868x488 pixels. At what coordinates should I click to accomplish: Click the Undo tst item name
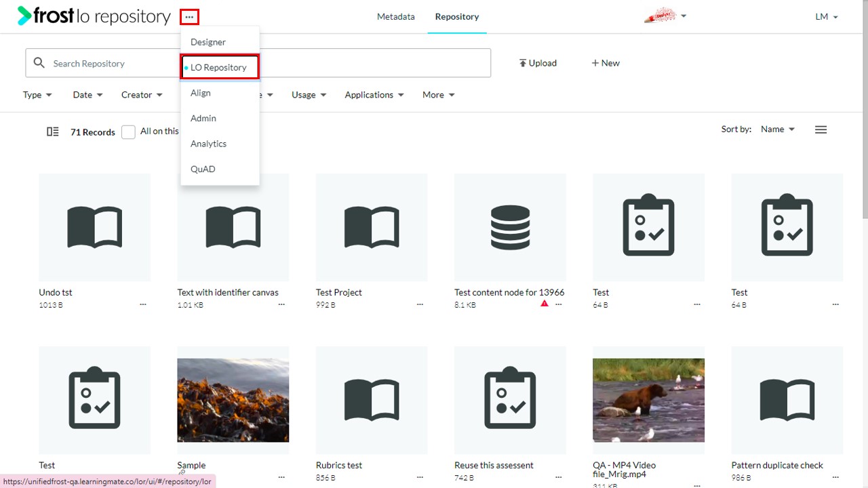(x=56, y=292)
